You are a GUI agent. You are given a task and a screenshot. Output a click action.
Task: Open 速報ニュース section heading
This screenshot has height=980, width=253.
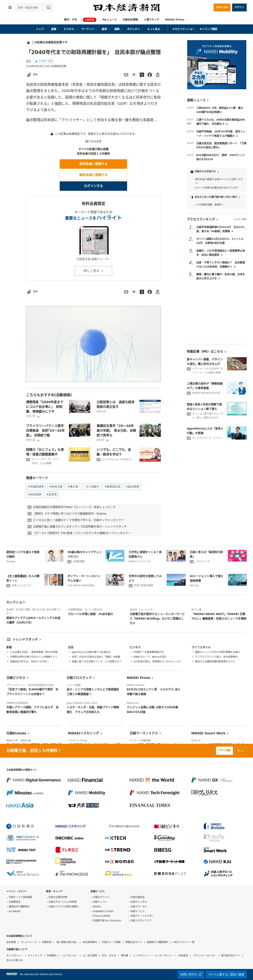pyautogui.click(x=197, y=100)
